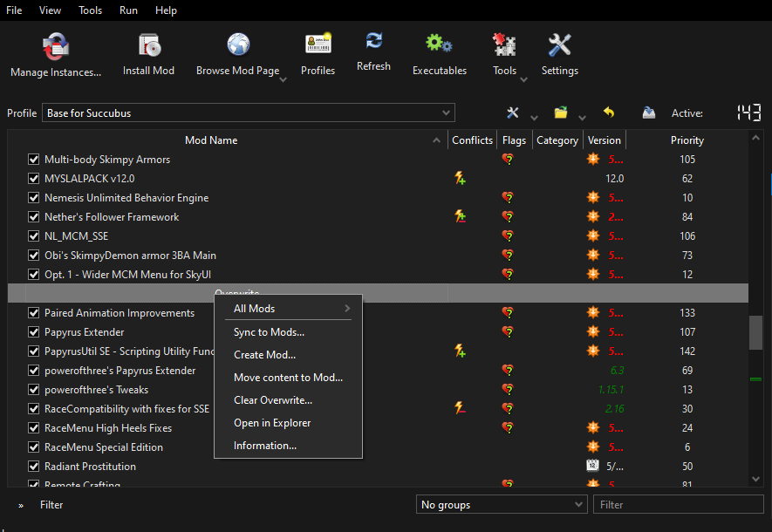This screenshot has width=772, height=532.
Task: Open Browse Mod Page globe icon
Action: coord(238,44)
